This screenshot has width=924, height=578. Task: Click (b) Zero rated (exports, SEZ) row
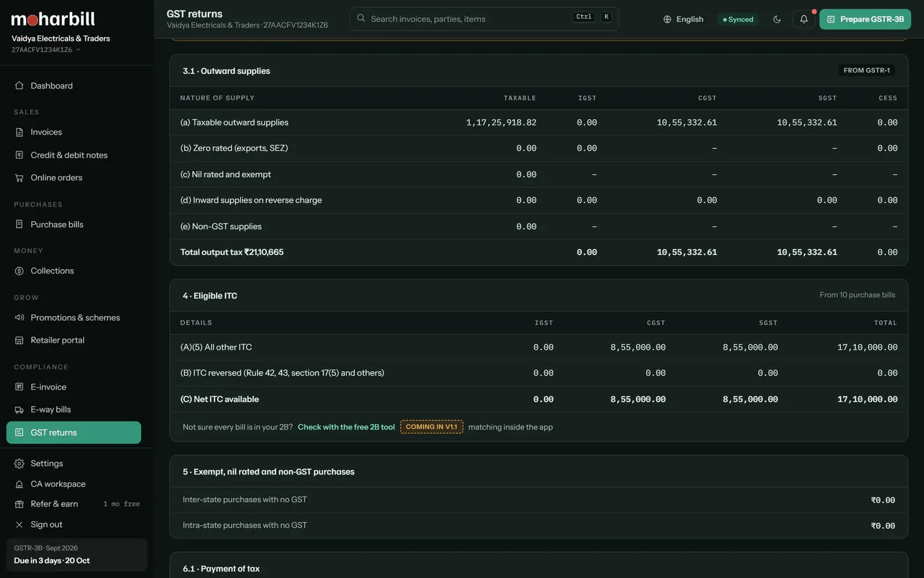(x=538, y=148)
